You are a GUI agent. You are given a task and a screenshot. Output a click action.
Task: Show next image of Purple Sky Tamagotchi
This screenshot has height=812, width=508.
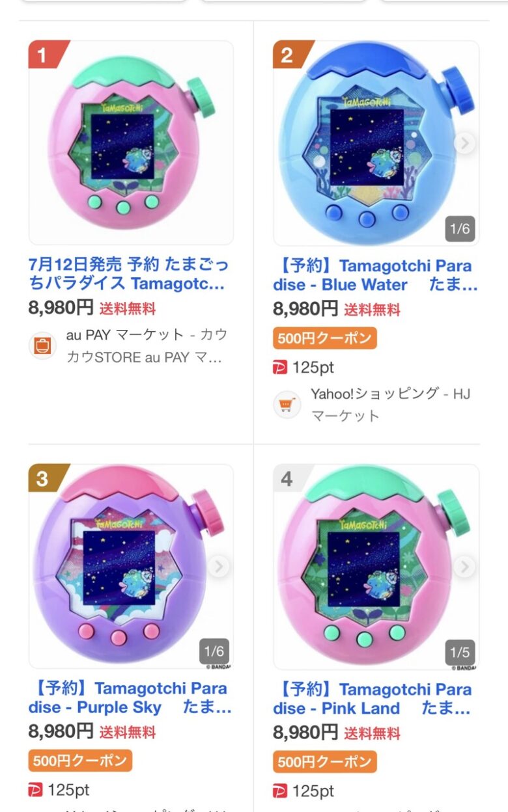[x=219, y=566]
